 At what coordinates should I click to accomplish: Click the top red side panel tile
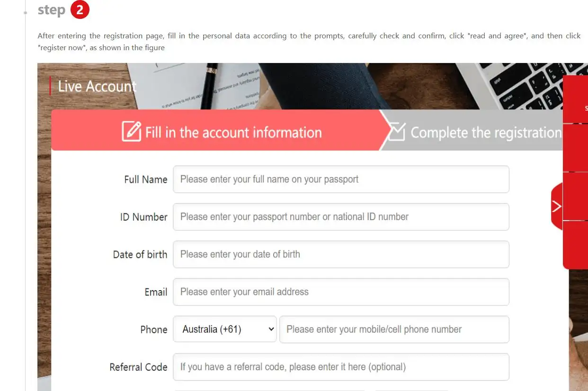point(575,99)
